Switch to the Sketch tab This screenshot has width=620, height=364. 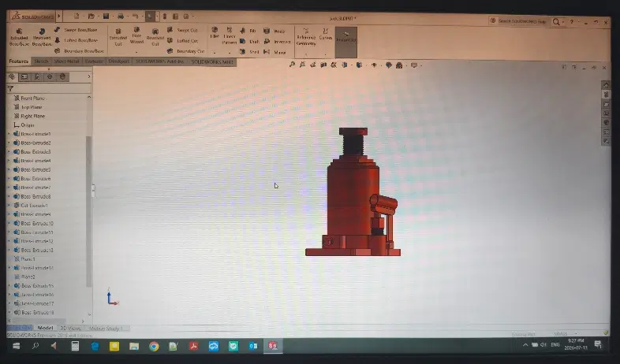tap(41, 61)
